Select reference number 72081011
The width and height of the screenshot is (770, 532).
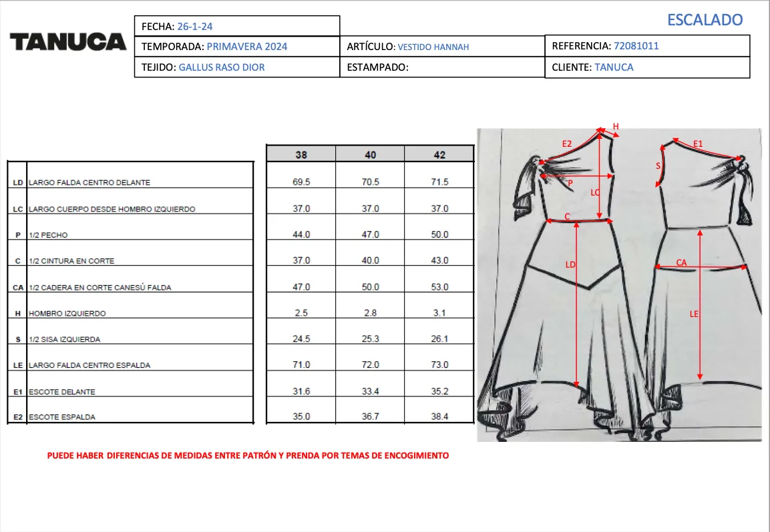pyautogui.click(x=636, y=46)
